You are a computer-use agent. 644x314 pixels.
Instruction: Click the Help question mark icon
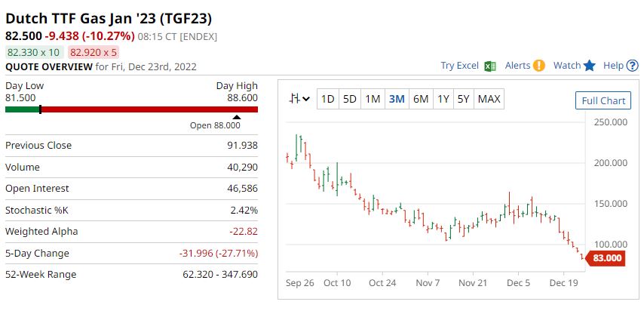click(631, 66)
